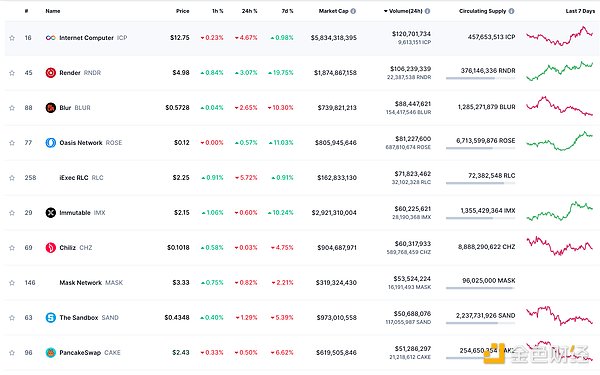Click the Immutable IMX logo icon
The height and width of the screenshot is (375, 600).
[x=51, y=213]
